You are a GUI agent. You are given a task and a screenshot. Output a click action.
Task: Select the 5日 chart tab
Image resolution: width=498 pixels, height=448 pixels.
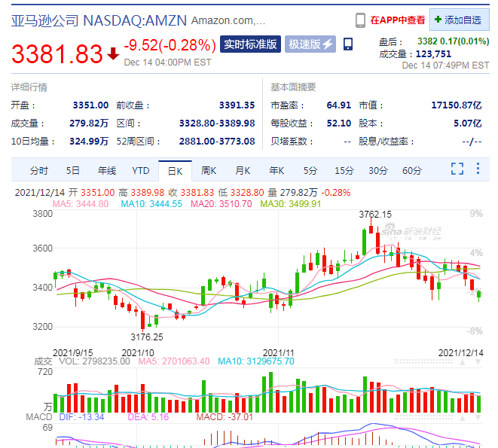73,171
